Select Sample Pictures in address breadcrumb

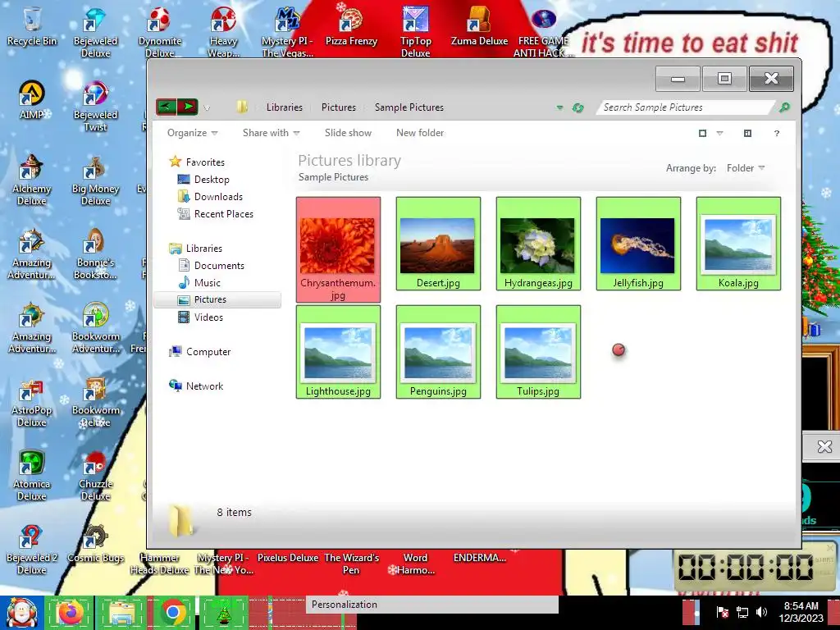(409, 107)
